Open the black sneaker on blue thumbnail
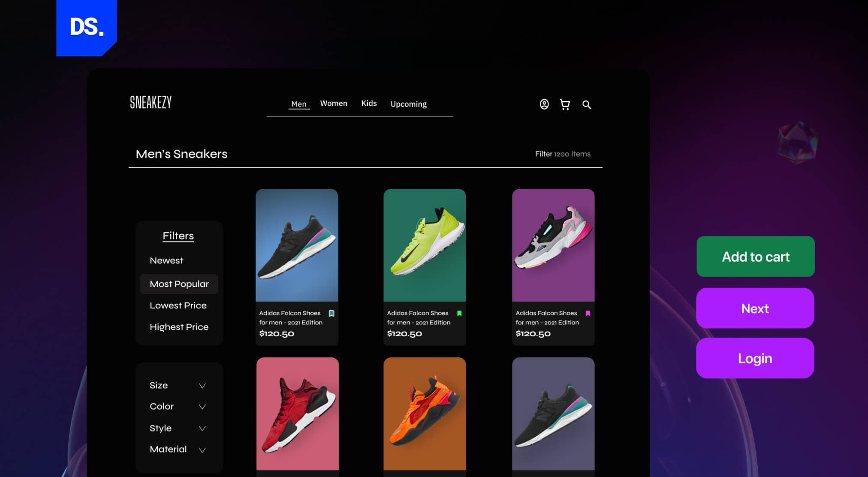 point(297,245)
